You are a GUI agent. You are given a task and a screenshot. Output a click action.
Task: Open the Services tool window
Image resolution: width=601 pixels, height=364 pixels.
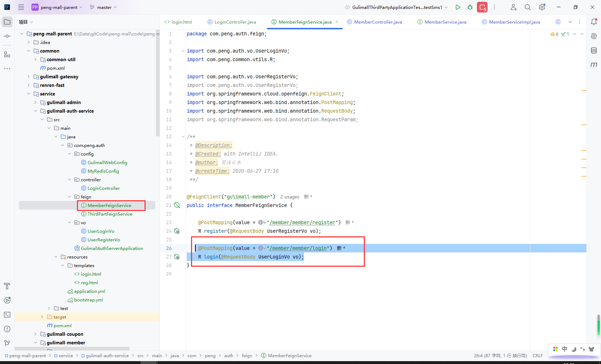point(7,300)
